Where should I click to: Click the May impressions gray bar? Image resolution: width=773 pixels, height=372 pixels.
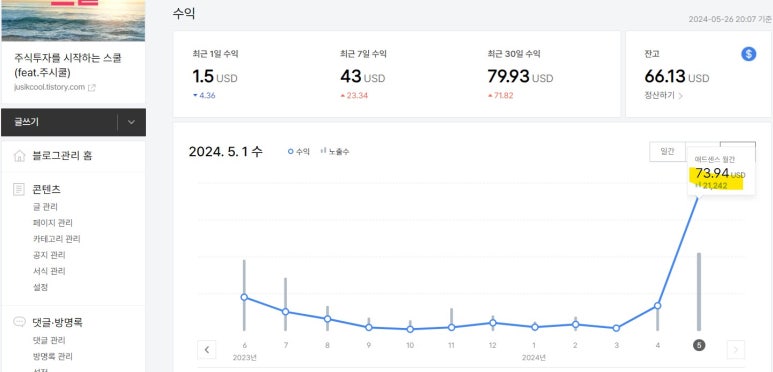point(699,292)
